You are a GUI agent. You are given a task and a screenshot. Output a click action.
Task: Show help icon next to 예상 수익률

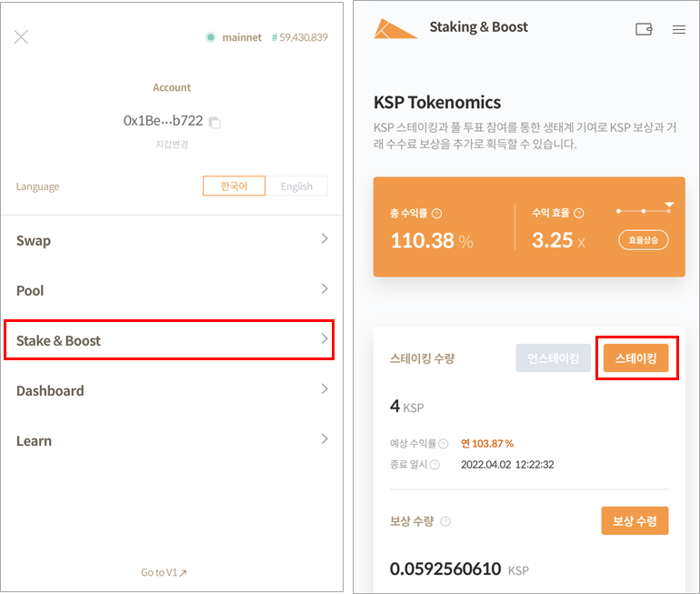click(444, 444)
